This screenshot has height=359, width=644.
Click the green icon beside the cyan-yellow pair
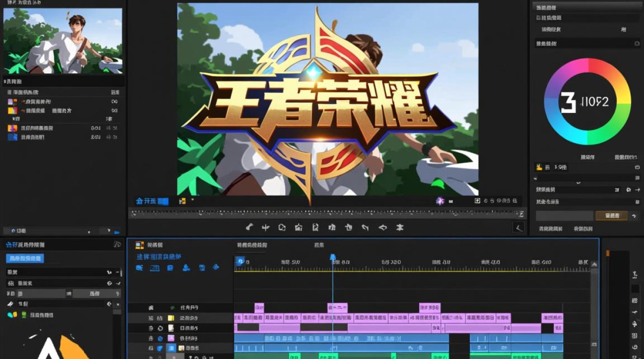tap(24, 314)
